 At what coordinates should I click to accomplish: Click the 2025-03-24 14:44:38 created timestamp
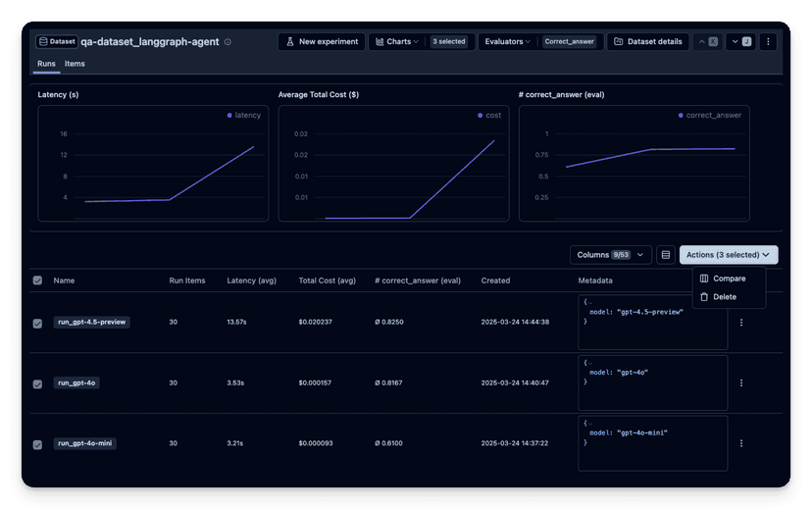click(x=515, y=322)
